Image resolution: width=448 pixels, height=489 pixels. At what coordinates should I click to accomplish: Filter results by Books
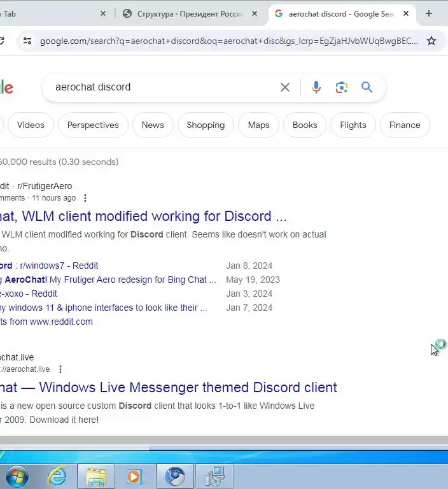click(x=305, y=125)
